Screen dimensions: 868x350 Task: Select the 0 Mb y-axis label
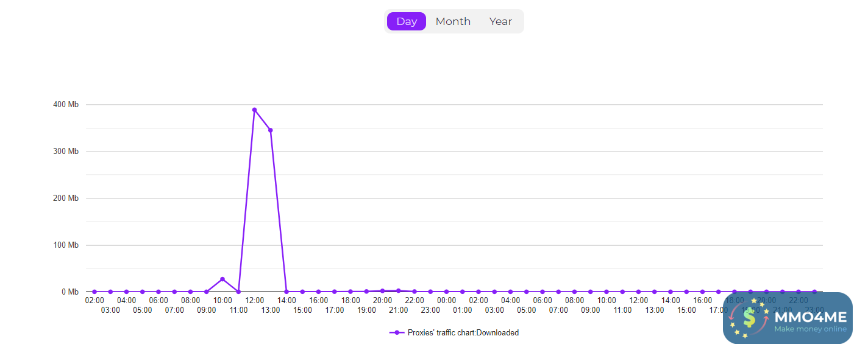coord(70,292)
